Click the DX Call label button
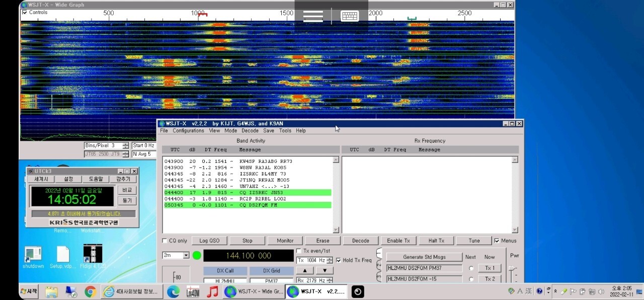The image size is (644, 300). click(225, 271)
